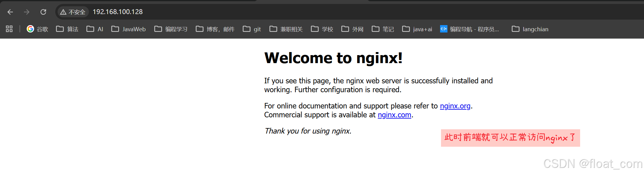This screenshot has width=644, height=174.
Task: Open the apps grid icon in bookmarks bar
Action: pos(9,29)
